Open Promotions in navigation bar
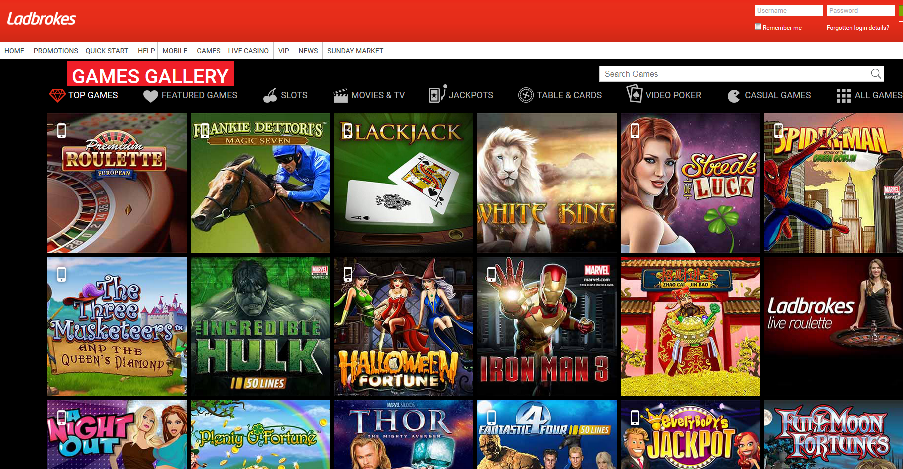Screen dimensions: 903x469 click(56, 51)
